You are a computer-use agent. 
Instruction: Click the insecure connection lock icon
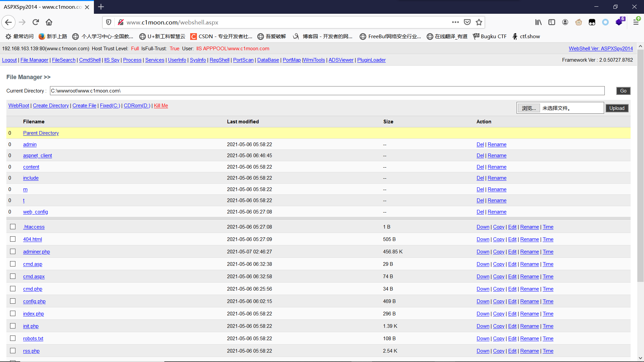coord(121,22)
